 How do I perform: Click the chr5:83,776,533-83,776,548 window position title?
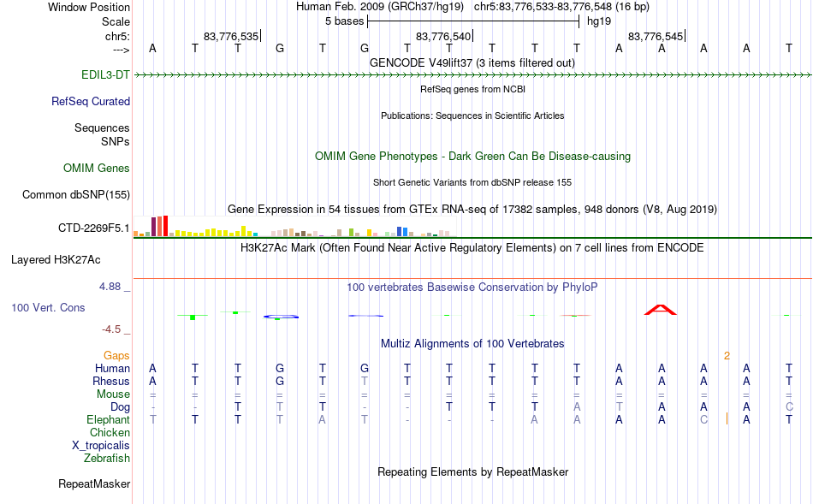[561, 7]
